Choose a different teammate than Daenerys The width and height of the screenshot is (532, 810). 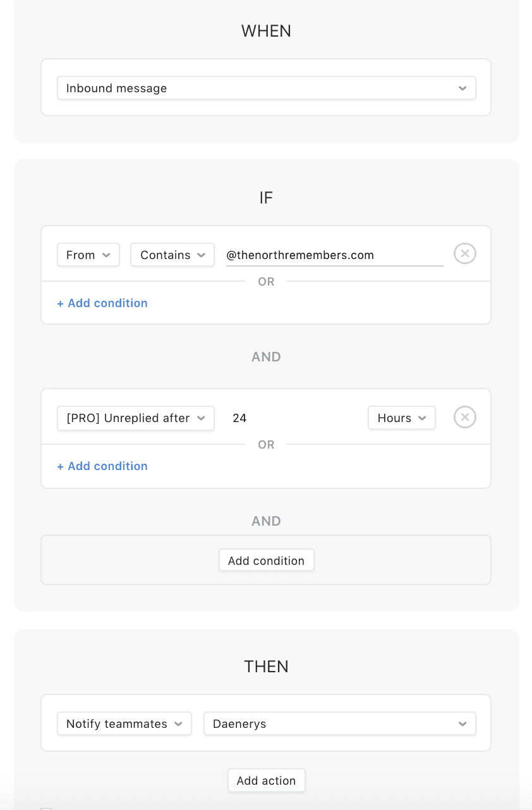[x=340, y=724]
